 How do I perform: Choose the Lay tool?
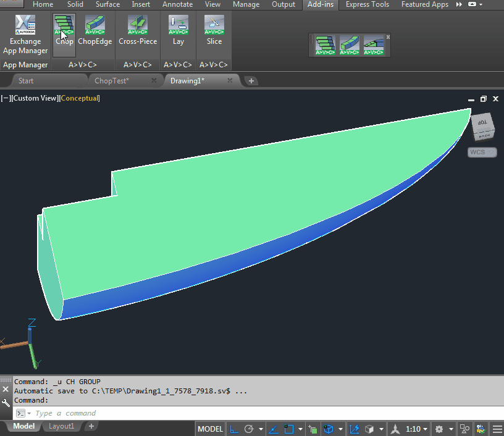[178, 31]
